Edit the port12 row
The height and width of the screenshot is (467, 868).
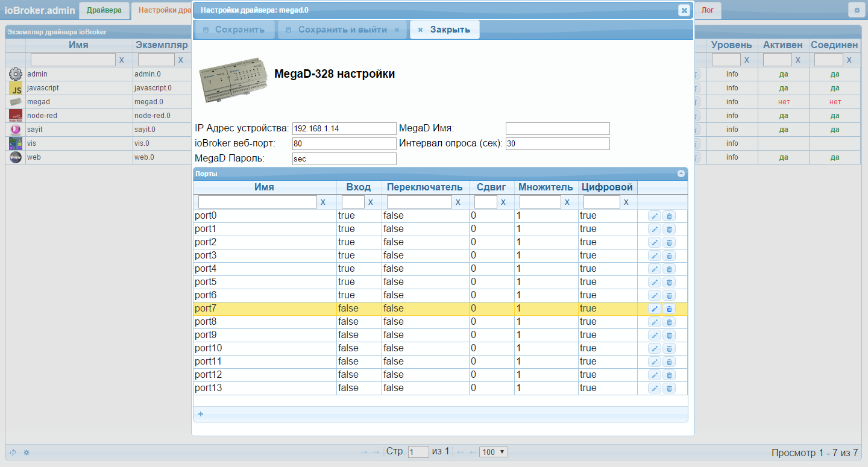tap(655, 375)
